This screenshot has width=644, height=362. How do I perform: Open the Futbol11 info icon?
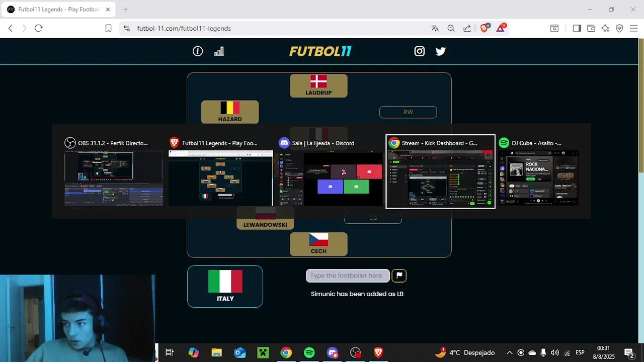tap(198, 51)
